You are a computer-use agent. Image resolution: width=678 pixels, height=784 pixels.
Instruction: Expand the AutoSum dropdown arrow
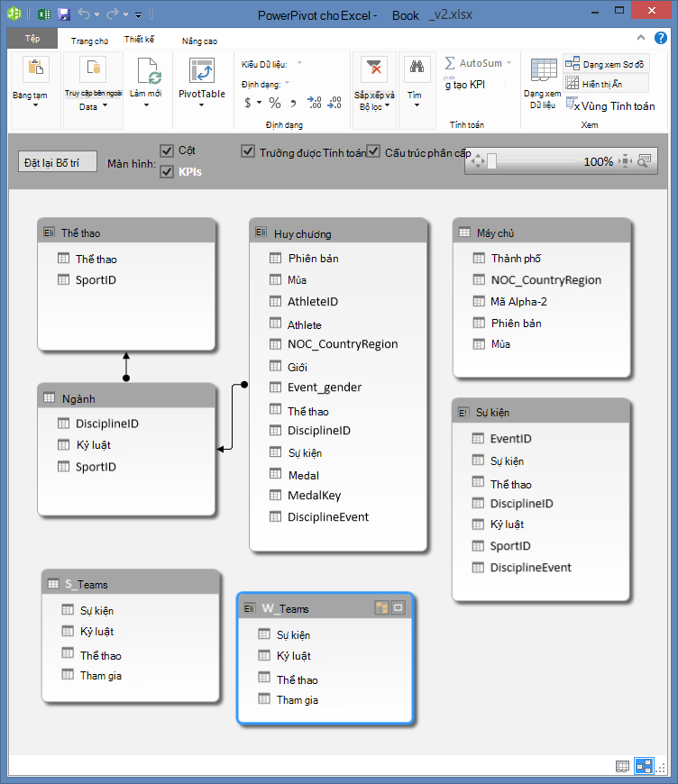pyautogui.click(x=508, y=63)
